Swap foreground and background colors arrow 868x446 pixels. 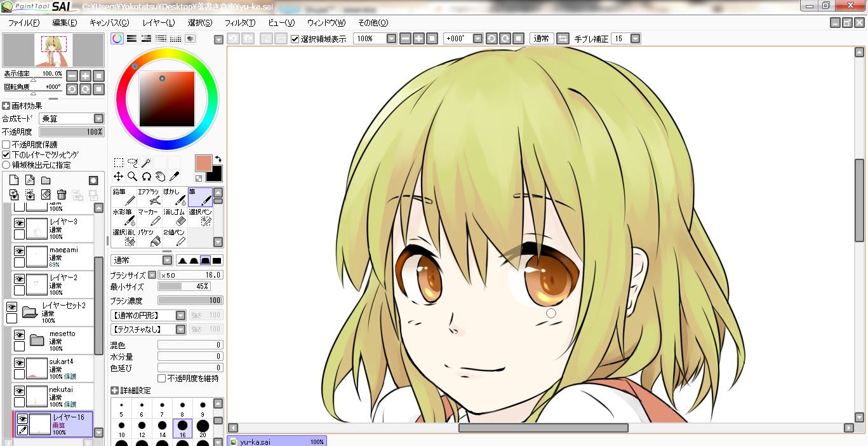click(218, 159)
